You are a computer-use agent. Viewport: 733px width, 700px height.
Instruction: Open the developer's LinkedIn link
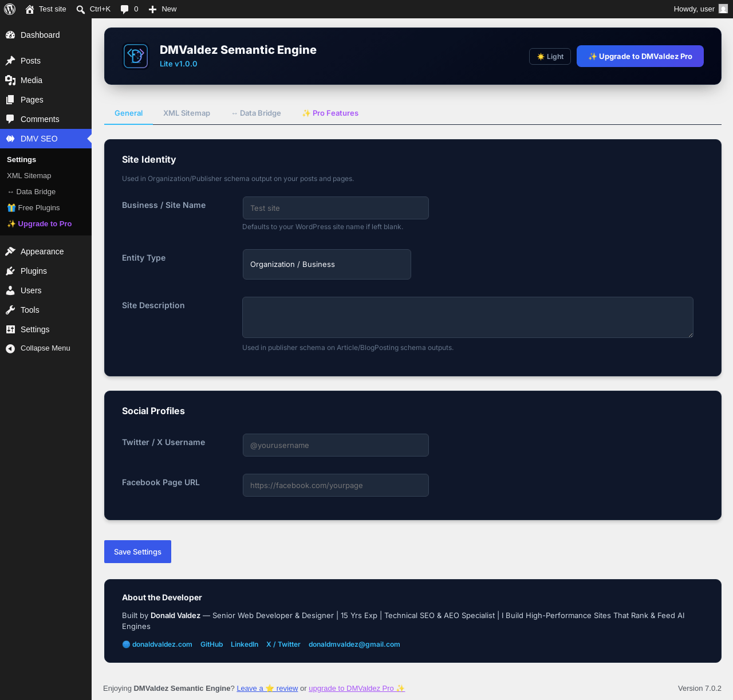tap(245, 644)
